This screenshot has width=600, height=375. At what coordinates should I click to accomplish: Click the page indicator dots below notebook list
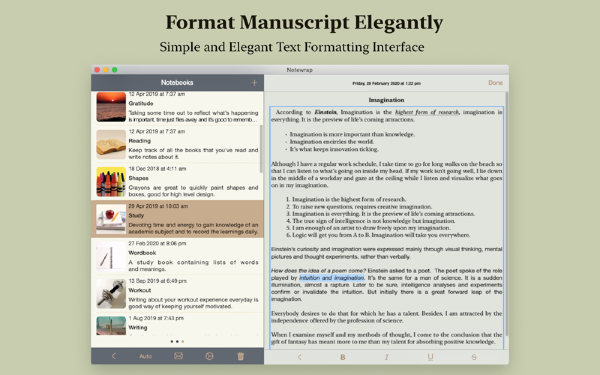click(x=177, y=341)
